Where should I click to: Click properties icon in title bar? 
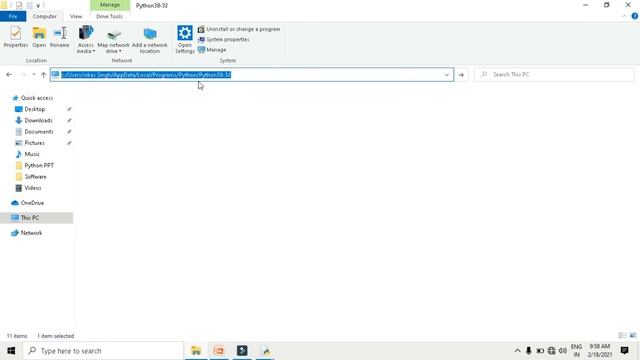pos(19,5)
